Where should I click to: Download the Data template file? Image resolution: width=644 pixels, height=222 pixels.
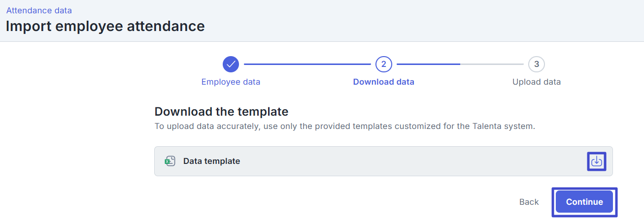(596, 161)
